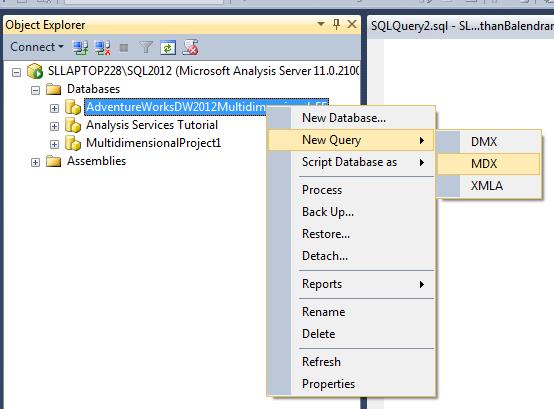554x409 pixels.
Task: Choose New Database... from context menu
Action: (x=351, y=118)
